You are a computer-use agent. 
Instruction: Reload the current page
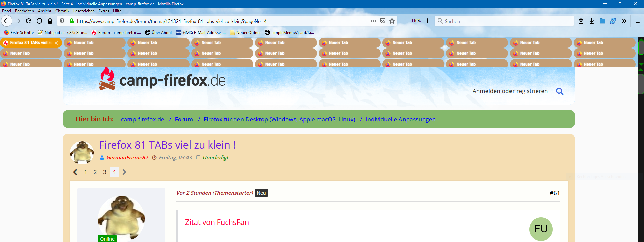coord(29,21)
